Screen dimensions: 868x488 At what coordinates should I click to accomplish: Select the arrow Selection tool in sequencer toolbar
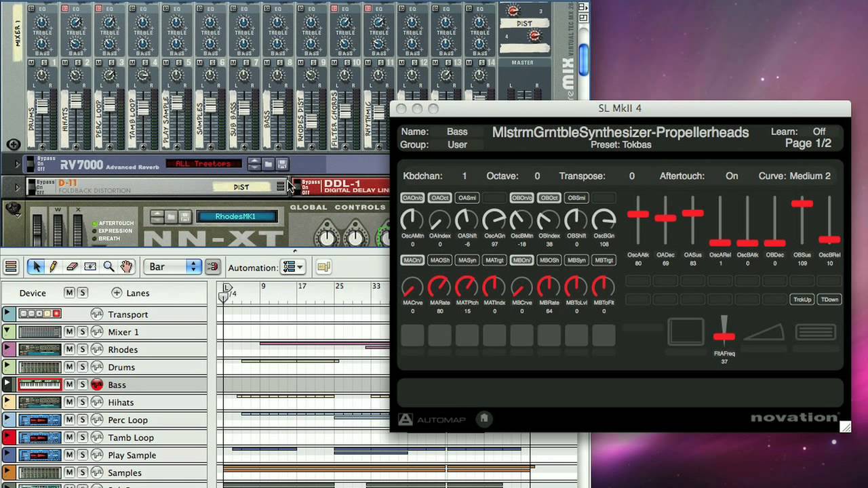(x=35, y=267)
